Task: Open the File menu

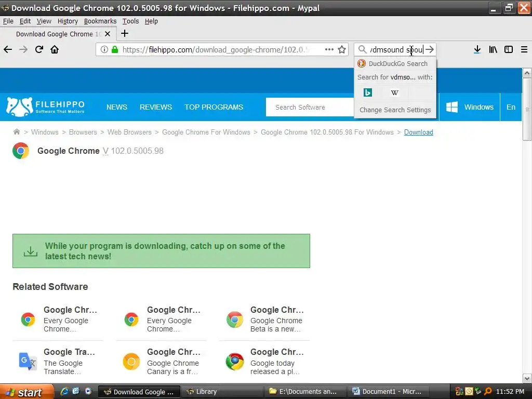Action: click(x=8, y=21)
